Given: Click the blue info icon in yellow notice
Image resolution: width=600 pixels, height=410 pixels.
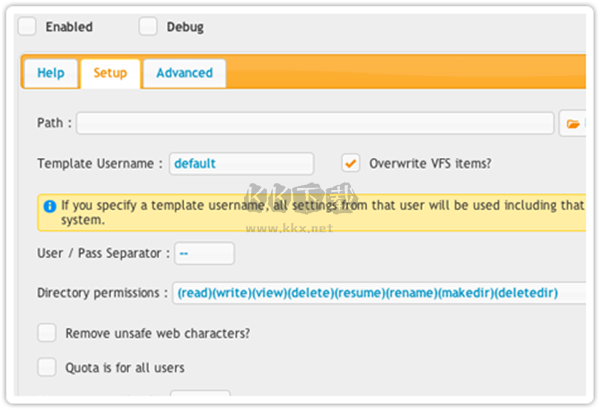Looking at the screenshot, I should click(49, 206).
